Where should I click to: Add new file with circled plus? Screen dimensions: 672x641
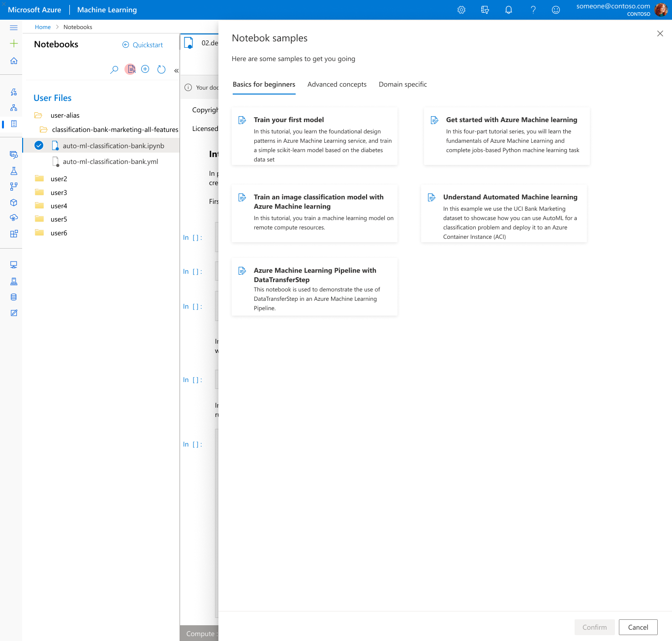pos(145,69)
